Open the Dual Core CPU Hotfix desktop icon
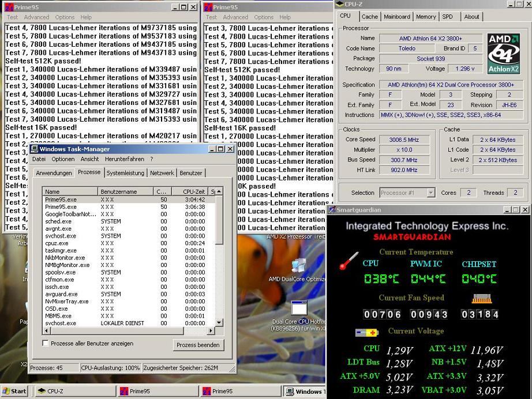This screenshot has height=399, width=532. click(299, 308)
